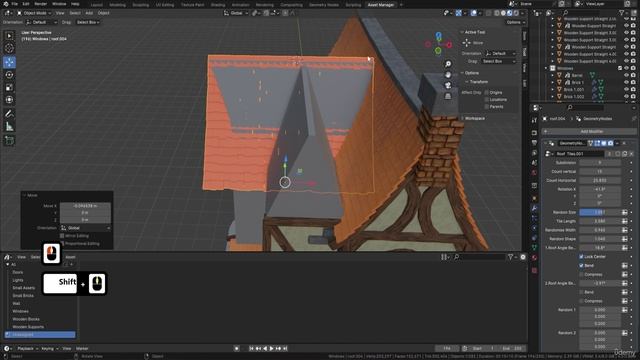Toggle camera view with the camera icon
Image resolution: width=640 pixels, height=360 pixels.
pyautogui.click(x=448, y=85)
